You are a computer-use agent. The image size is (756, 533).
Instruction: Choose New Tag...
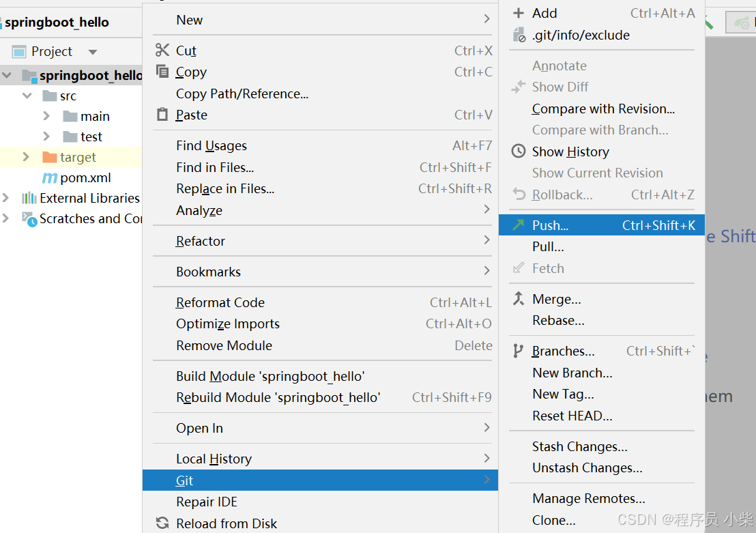pos(602,394)
